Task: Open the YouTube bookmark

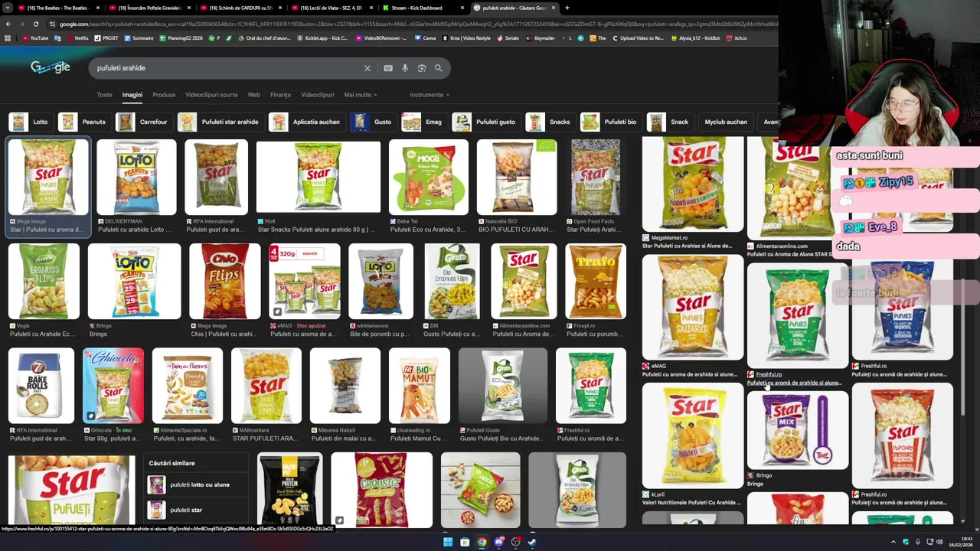Action: pyautogui.click(x=34, y=38)
